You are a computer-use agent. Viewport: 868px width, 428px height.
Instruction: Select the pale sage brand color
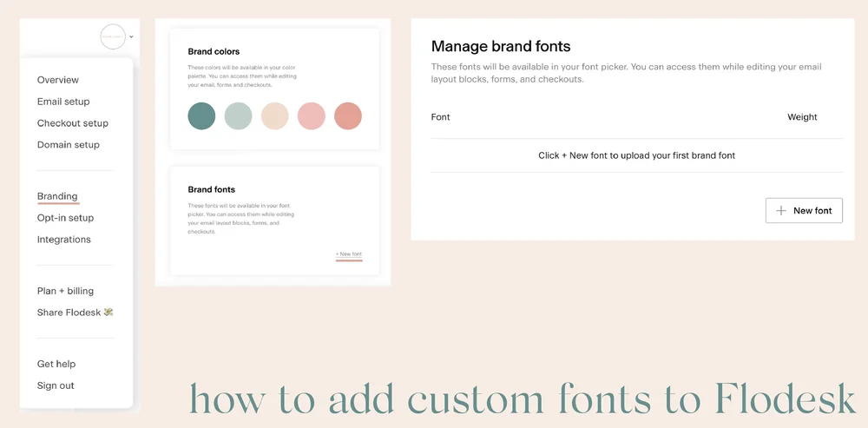238,116
